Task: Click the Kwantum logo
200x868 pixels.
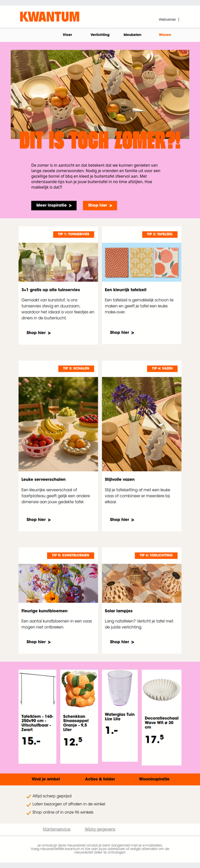Action: click(49, 17)
